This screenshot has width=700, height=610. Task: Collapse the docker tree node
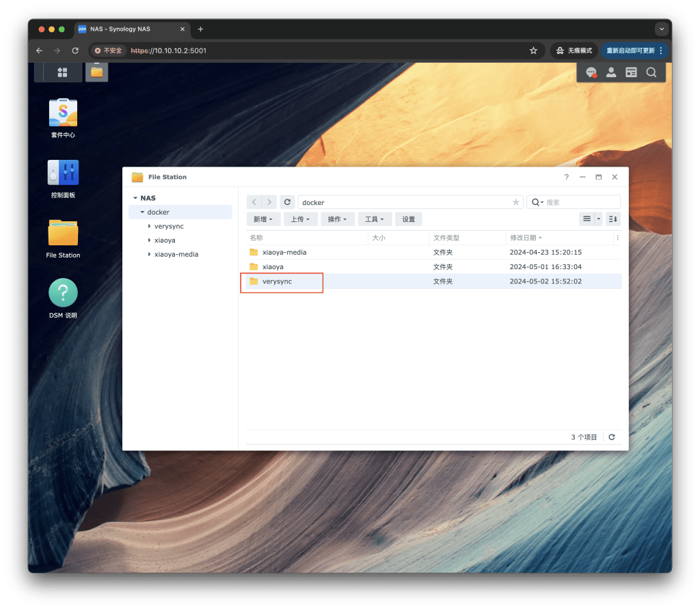(142, 212)
